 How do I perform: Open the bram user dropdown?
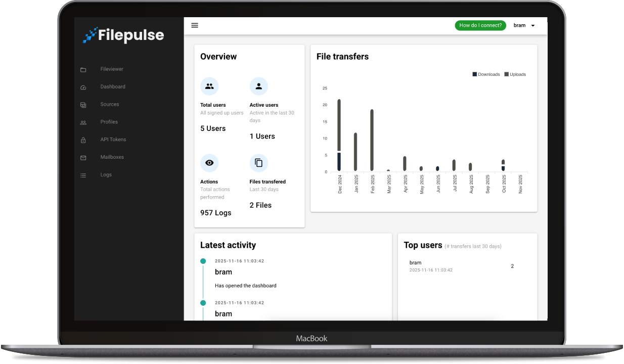click(x=524, y=25)
